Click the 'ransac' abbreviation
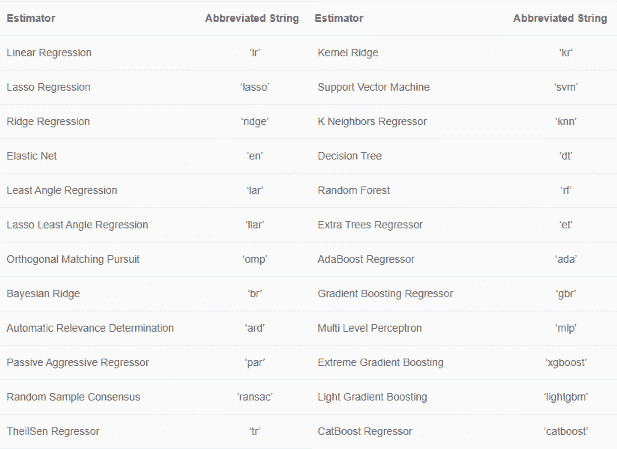This screenshot has height=449, width=617. click(254, 397)
